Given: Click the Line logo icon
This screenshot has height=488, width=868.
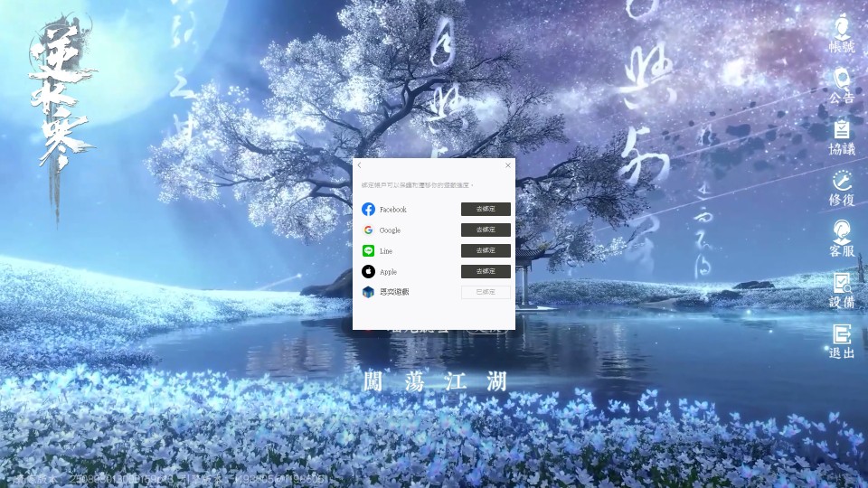Looking at the screenshot, I should coord(368,251).
